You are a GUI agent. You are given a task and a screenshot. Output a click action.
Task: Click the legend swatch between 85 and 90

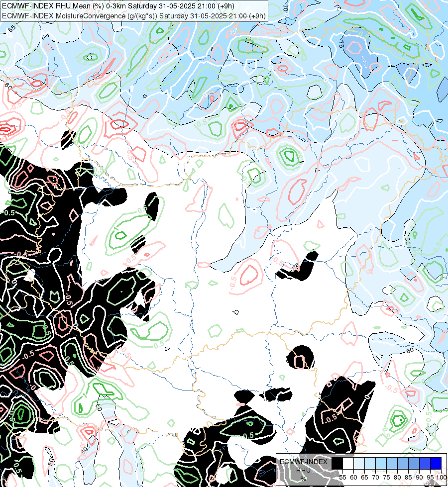[414, 463]
